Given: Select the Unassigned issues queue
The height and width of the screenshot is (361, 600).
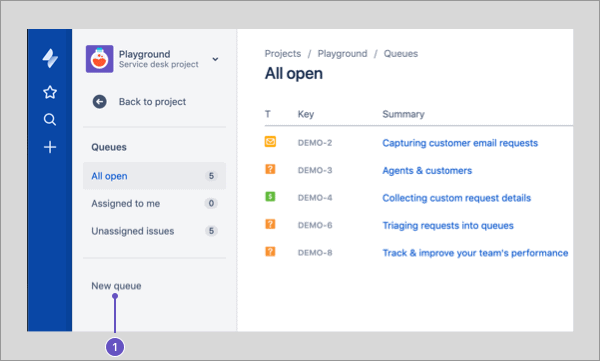Looking at the screenshot, I should (x=154, y=231).
